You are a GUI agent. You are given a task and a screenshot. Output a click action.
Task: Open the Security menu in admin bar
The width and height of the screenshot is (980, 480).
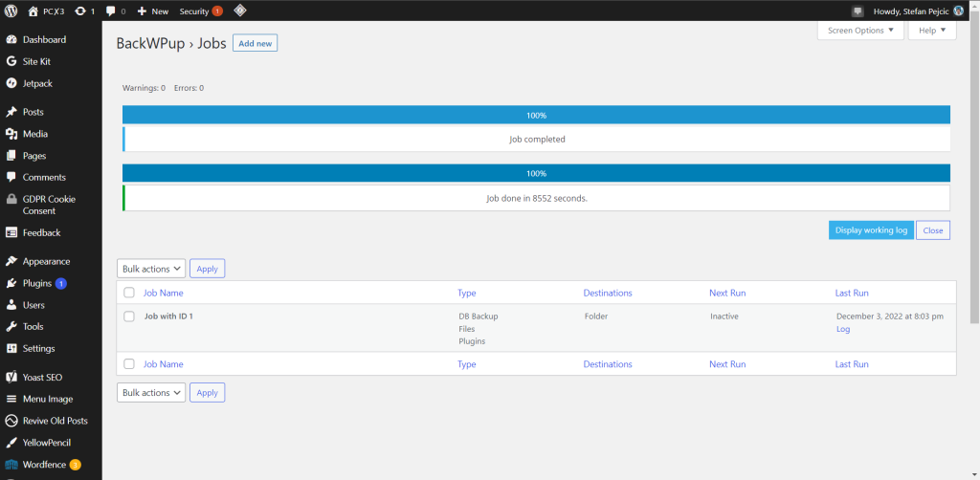point(200,11)
